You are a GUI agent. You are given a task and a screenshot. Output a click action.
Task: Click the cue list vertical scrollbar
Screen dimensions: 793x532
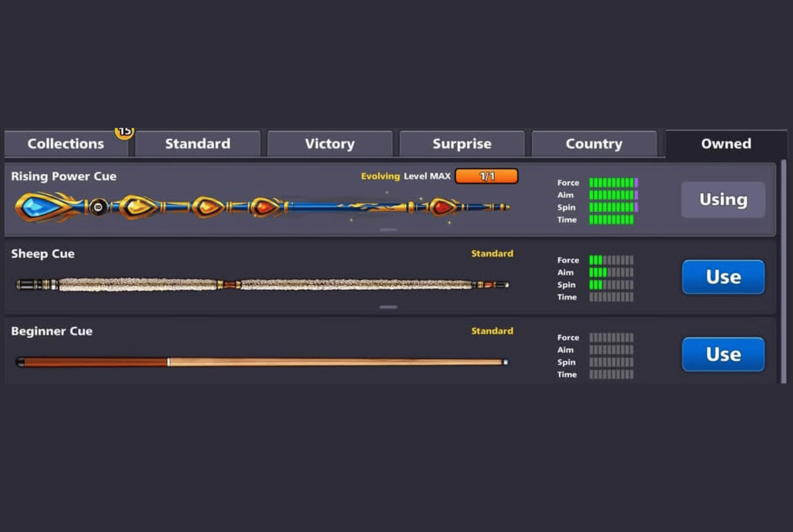[x=784, y=271]
